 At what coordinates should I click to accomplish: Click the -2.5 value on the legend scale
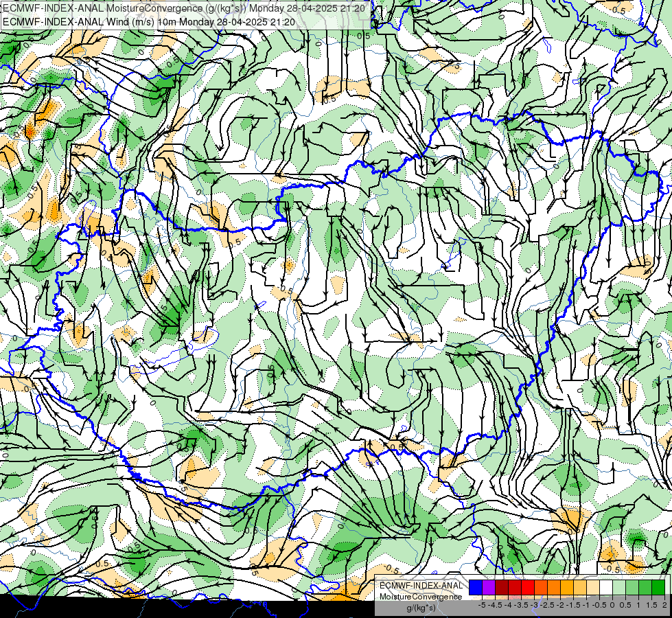[x=547, y=605]
